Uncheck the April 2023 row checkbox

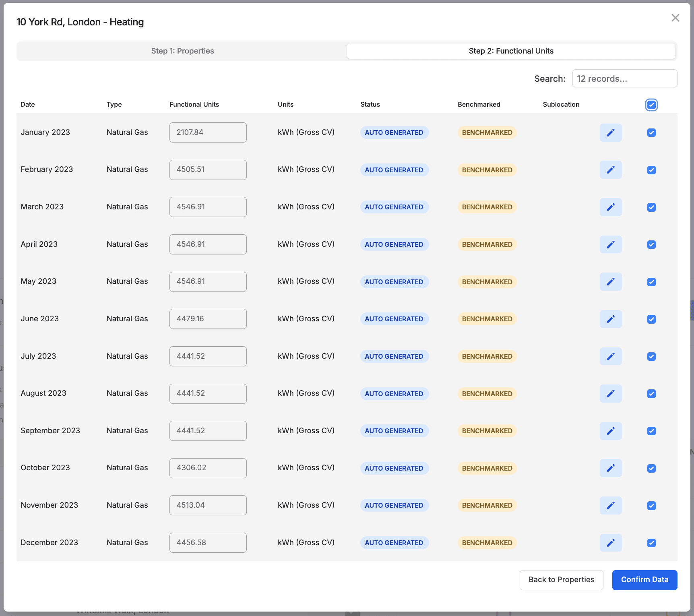pyautogui.click(x=651, y=244)
